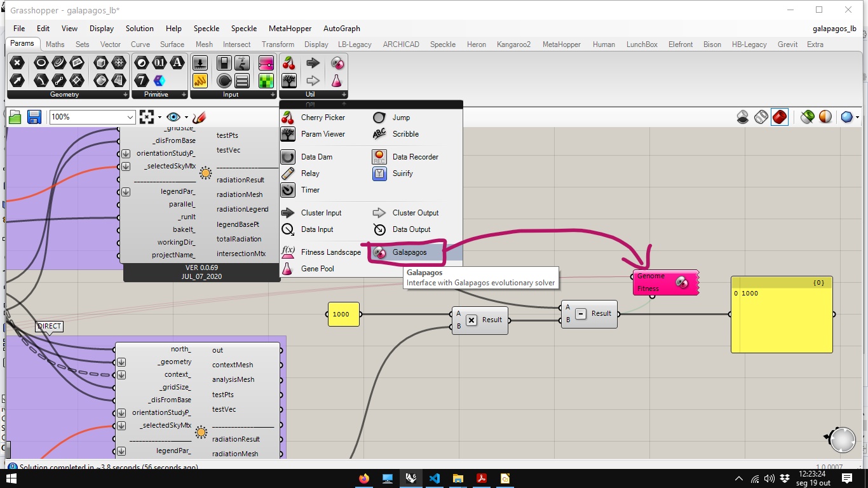Click the pink Galapagos component on canvas

pos(665,282)
